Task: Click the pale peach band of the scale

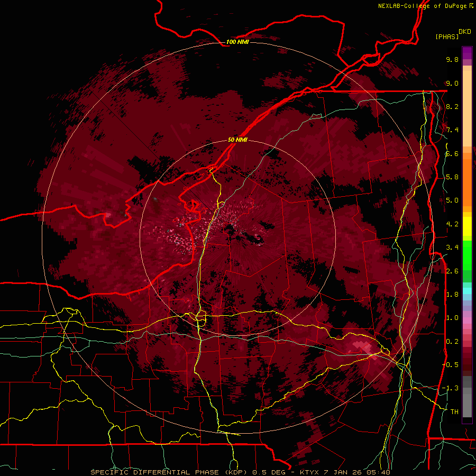Action: click(467, 109)
